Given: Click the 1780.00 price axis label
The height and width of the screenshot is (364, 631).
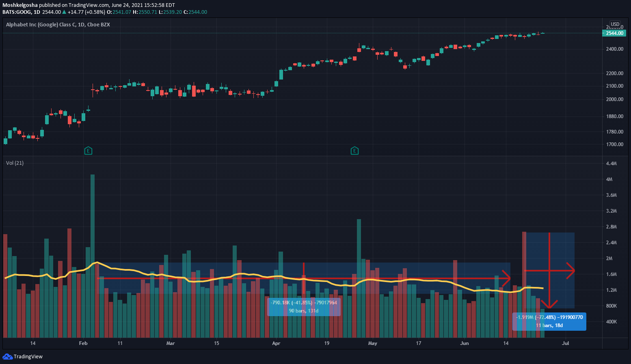Looking at the screenshot, I should click(614, 132).
